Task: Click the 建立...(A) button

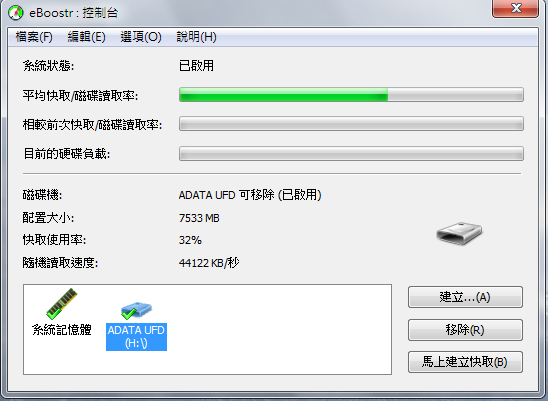Action: point(465,297)
